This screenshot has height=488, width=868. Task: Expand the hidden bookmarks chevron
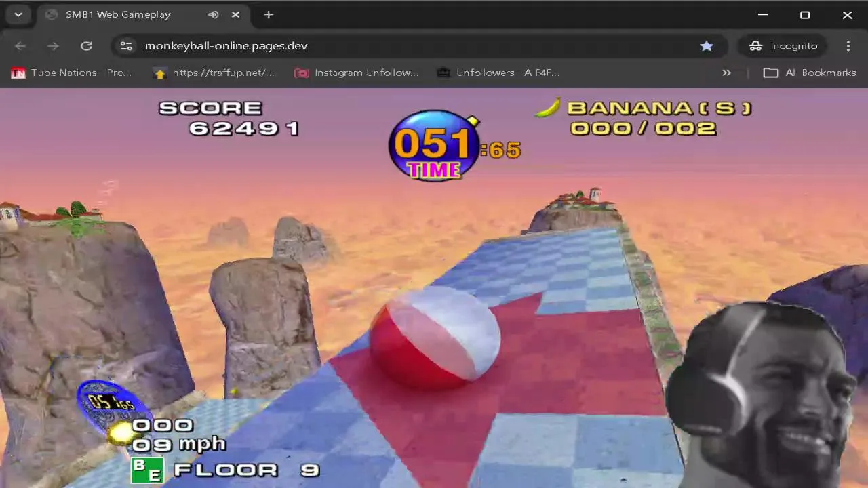pos(726,73)
